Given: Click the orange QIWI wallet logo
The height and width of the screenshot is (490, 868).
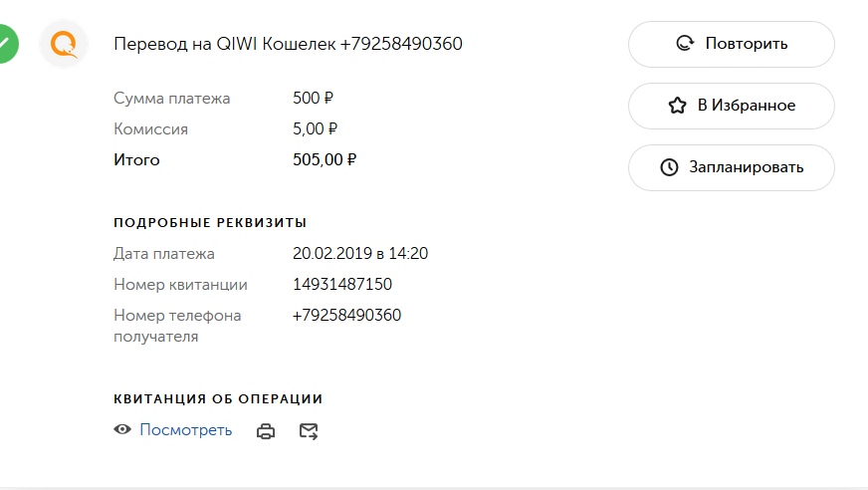Looking at the screenshot, I should pyautogui.click(x=64, y=44).
